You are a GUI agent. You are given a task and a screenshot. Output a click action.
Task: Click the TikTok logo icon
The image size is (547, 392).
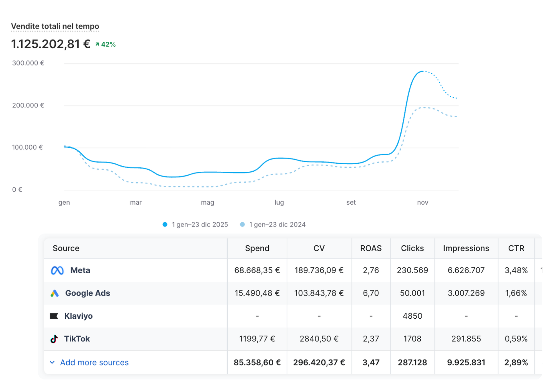pyautogui.click(x=54, y=339)
